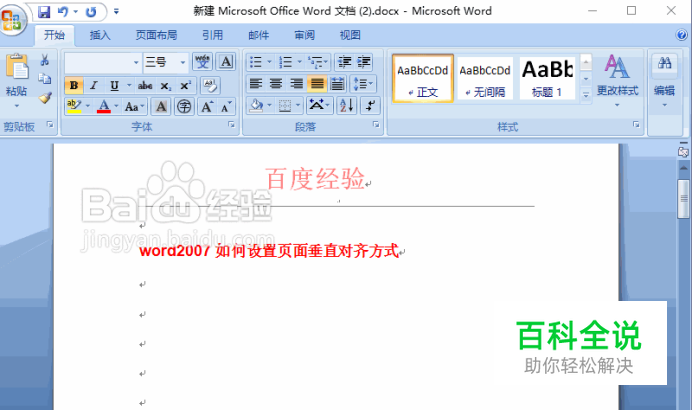Open 编辑 editing group
This screenshot has height=410, width=692.
tap(664, 80)
